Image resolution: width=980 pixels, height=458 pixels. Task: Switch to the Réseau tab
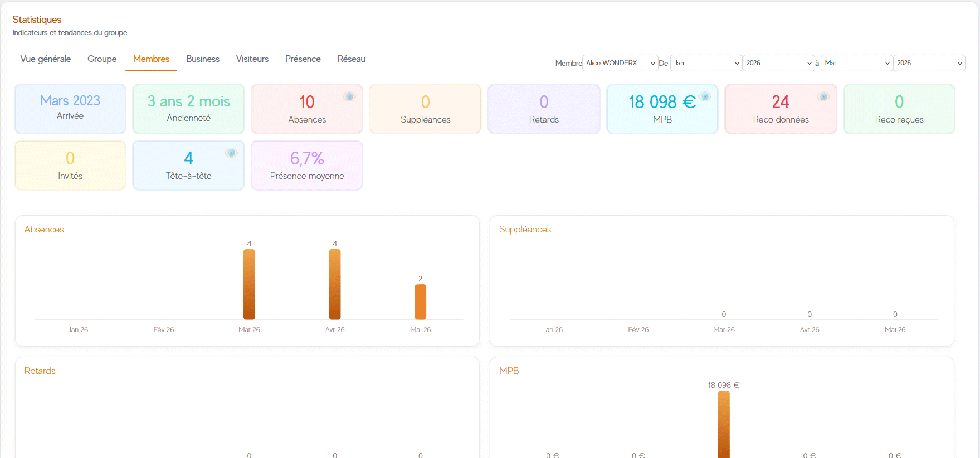coord(352,59)
